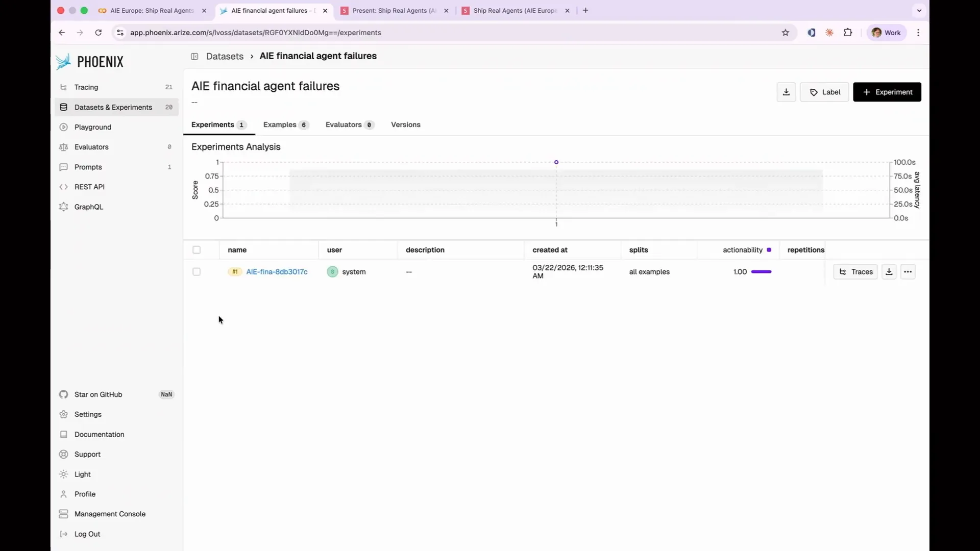Switch to the Versions tab

click(406, 124)
